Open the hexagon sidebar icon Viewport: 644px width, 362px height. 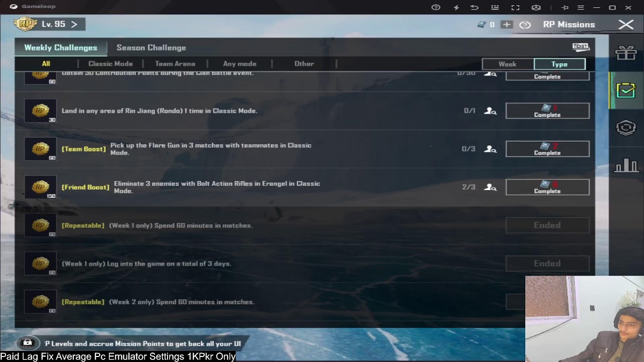click(626, 128)
